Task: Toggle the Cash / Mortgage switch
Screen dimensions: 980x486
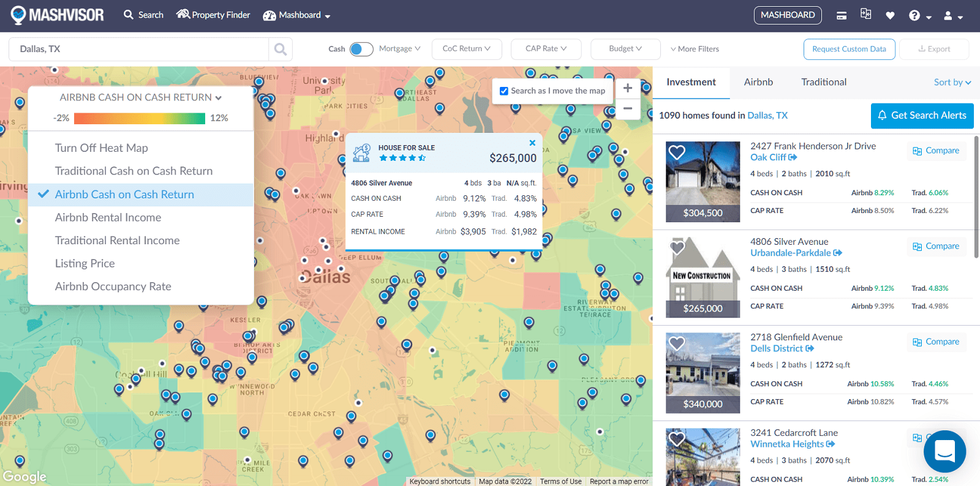Action: tap(361, 49)
